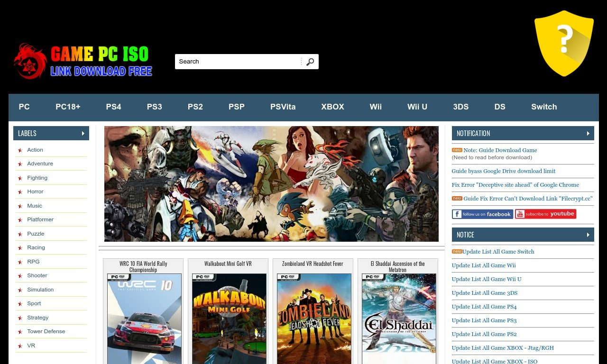
Task: Select the Music label link
Action: [x=35, y=206]
